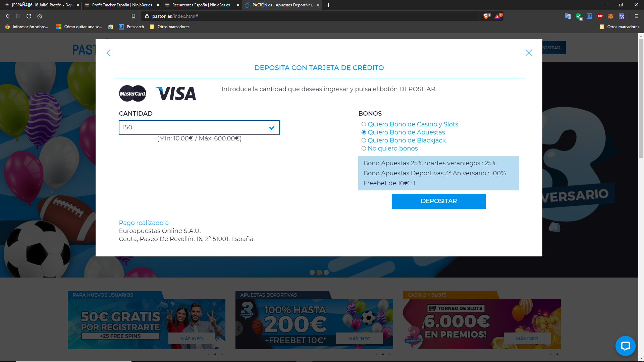This screenshot has height=362, width=644.
Task: Open the Información sobre bookmark
Action: tap(26, 27)
